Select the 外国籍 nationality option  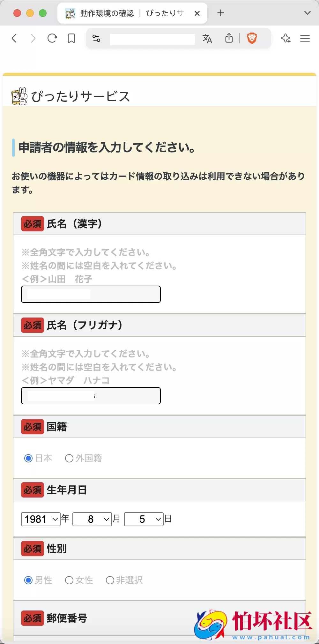click(69, 458)
